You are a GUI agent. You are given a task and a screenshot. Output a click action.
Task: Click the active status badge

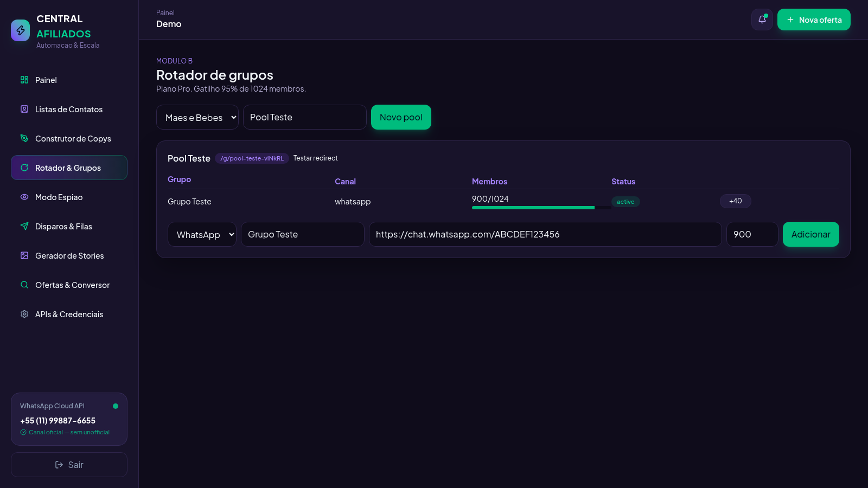tap(626, 202)
